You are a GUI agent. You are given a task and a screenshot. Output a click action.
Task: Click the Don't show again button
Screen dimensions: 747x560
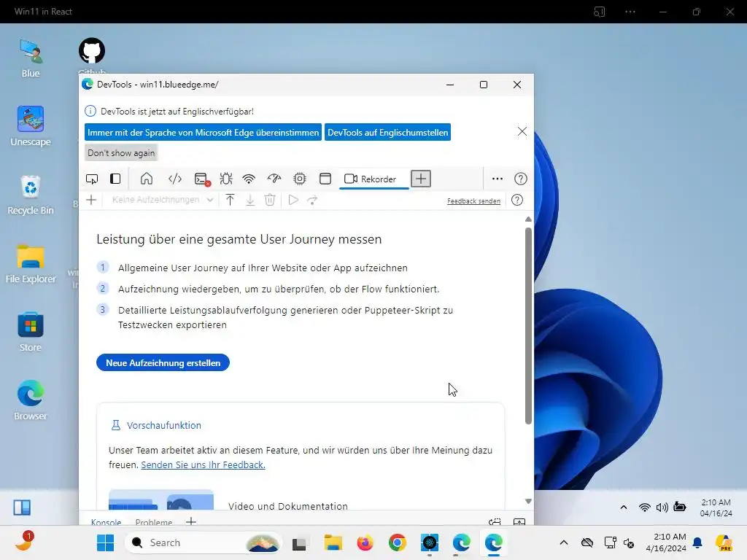(x=121, y=153)
